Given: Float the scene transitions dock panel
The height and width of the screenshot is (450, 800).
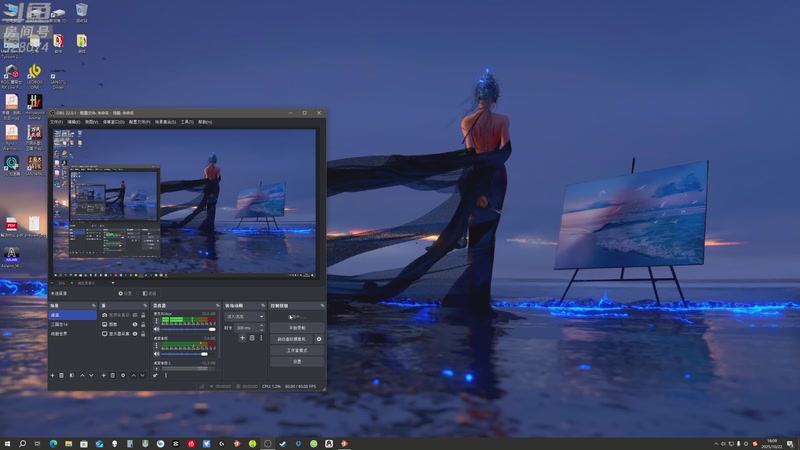Looking at the screenshot, I should click(x=263, y=306).
